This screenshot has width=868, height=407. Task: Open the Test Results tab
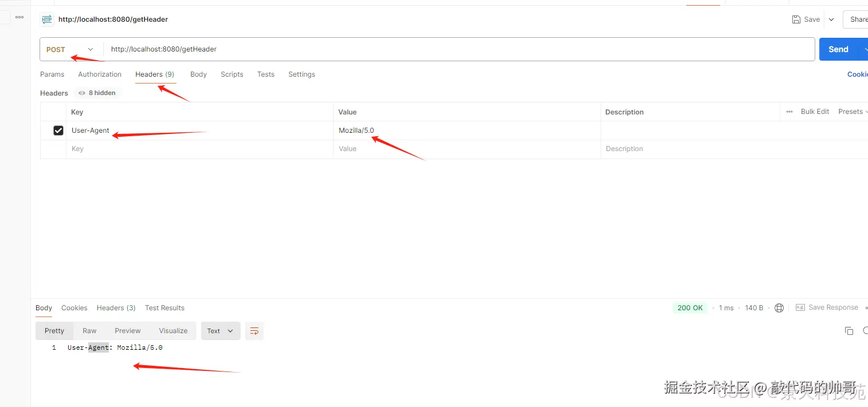pos(164,308)
